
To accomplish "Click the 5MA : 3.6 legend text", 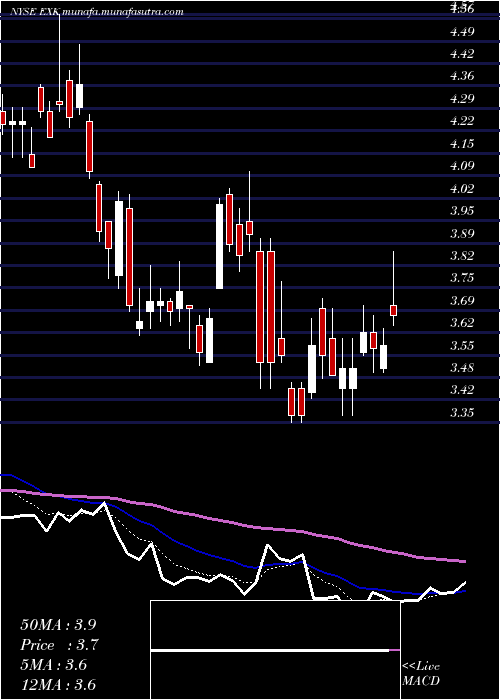I will (54, 665).
